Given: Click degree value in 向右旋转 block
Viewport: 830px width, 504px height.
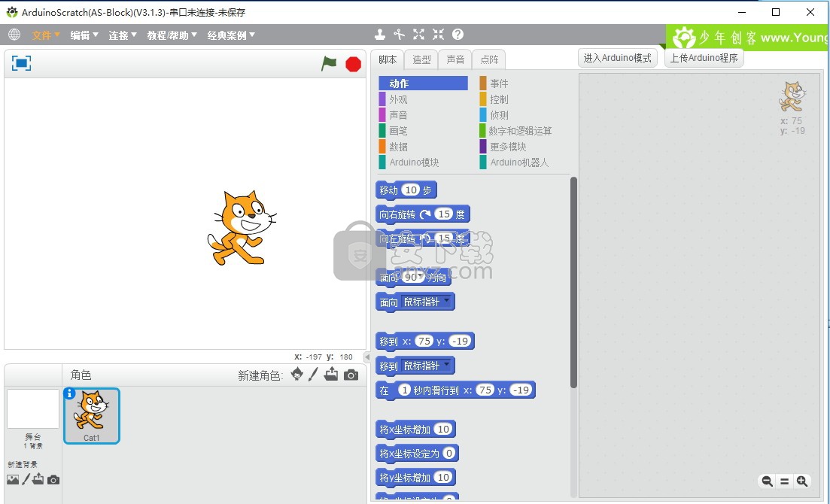Looking at the screenshot, I should tap(444, 214).
